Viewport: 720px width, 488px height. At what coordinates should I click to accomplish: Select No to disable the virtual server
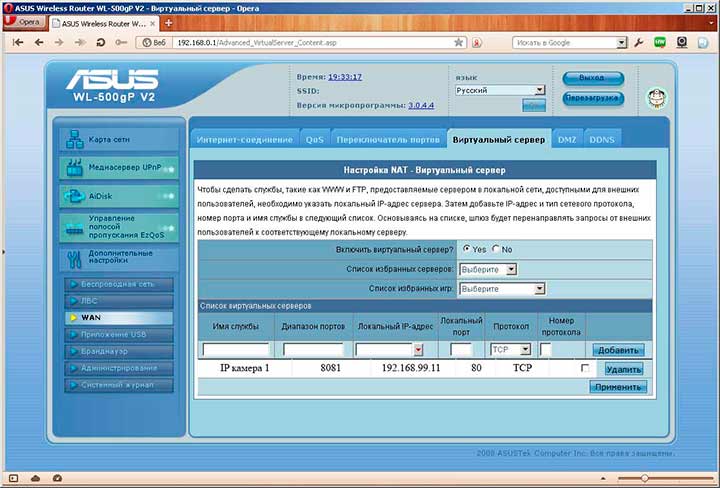pos(496,249)
